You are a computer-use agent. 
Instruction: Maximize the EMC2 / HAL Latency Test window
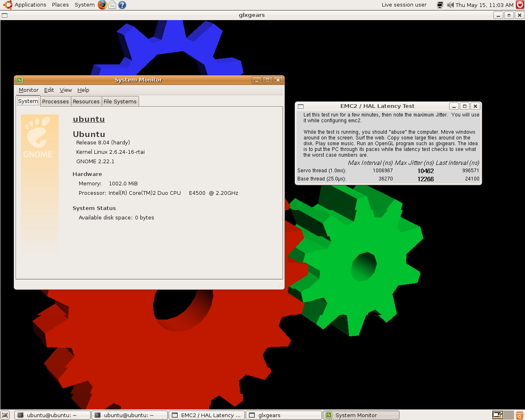[465, 106]
